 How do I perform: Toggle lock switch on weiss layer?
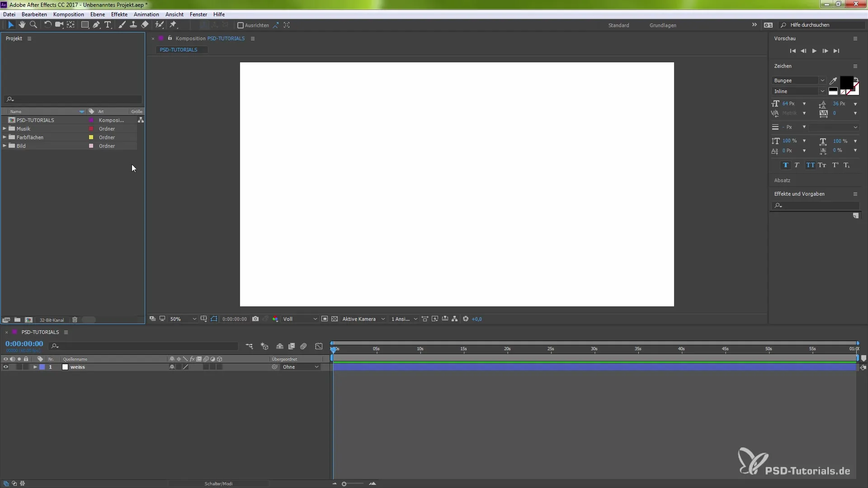click(26, 367)
